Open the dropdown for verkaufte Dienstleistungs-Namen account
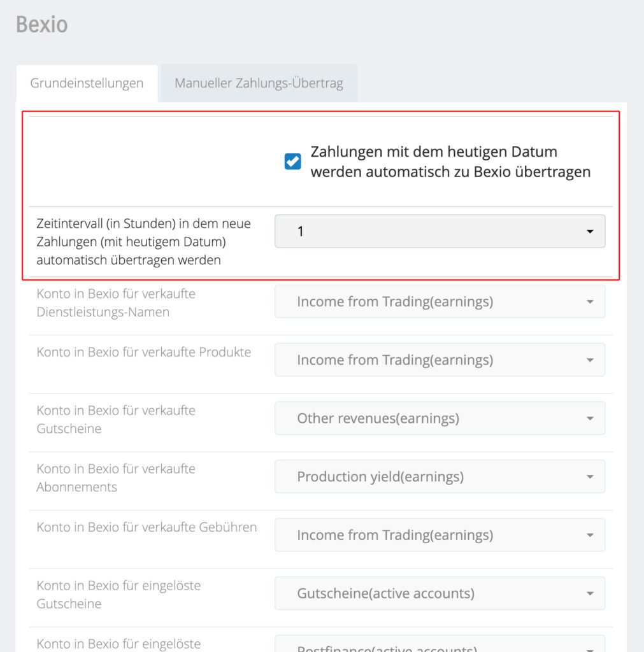 point(440,302)
